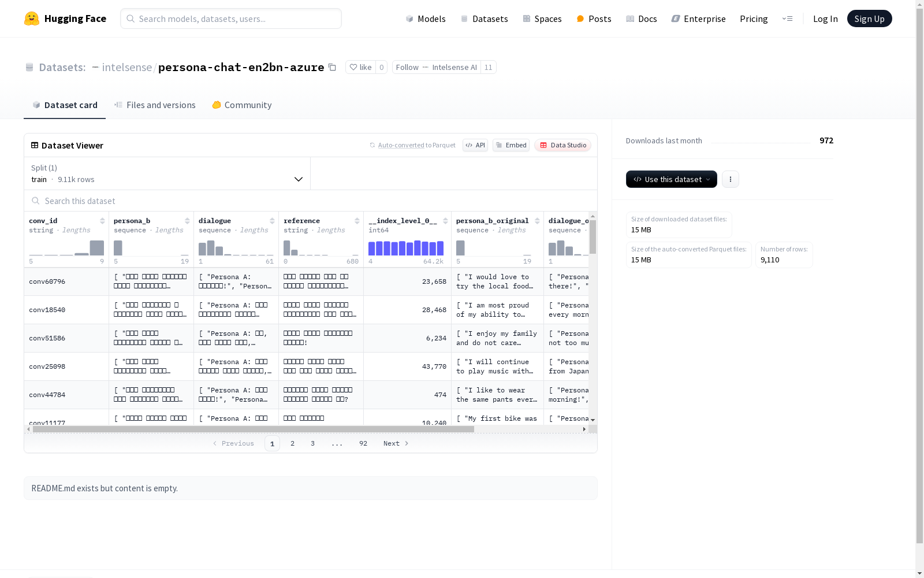Click the Sign Up button
The image size is (924, 578).
point(870,18)
